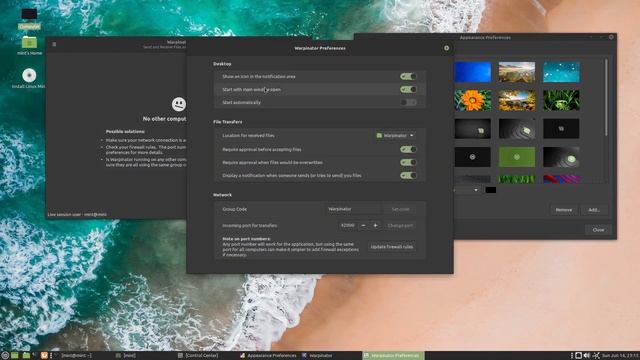
Task: Select the solid green Mint logo wallpaper
Action: 517,157
